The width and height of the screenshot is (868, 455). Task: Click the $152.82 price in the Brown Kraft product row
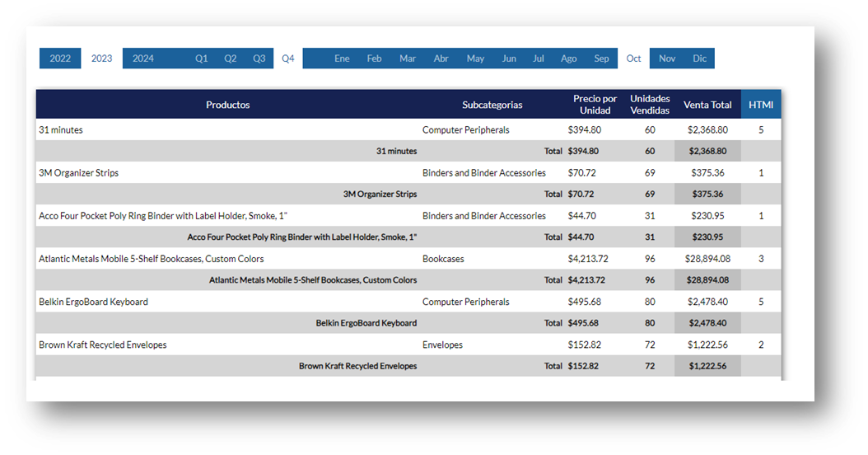click(x=585, y=345)
